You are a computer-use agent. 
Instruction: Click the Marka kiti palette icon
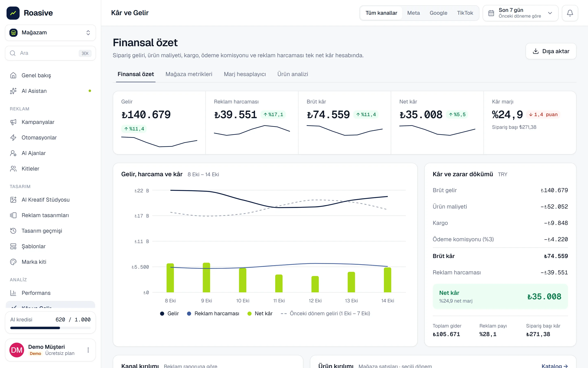[13, 262]
